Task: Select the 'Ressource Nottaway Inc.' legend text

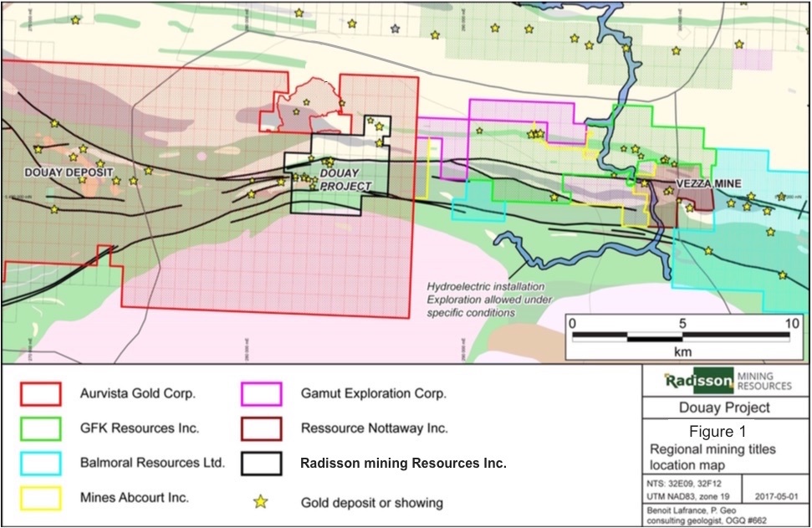Action: click(375, 428)
